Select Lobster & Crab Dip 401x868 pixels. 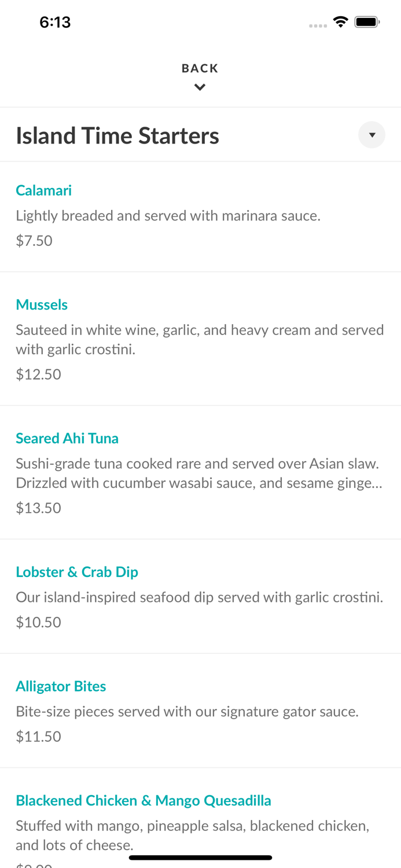tap(77, 572)
